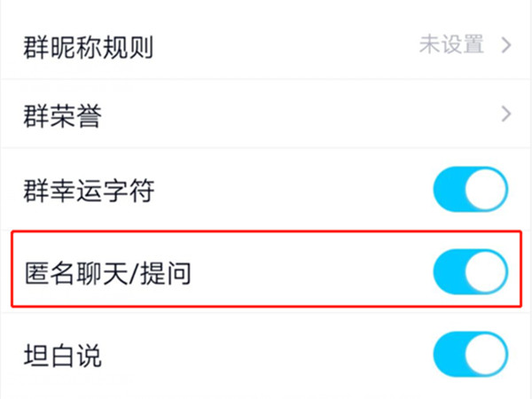Tap the 匿名聊天/提问 label text
Image resolution: width=532 pixels, height=399 pixels.
pos(107,273)
